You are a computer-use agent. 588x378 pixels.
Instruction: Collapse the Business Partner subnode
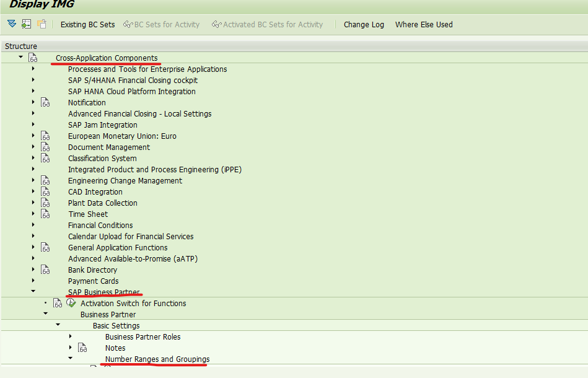tap(45, 314)
